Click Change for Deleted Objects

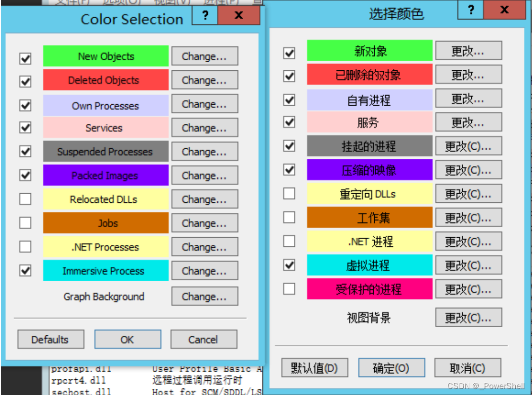click(205, 80)
